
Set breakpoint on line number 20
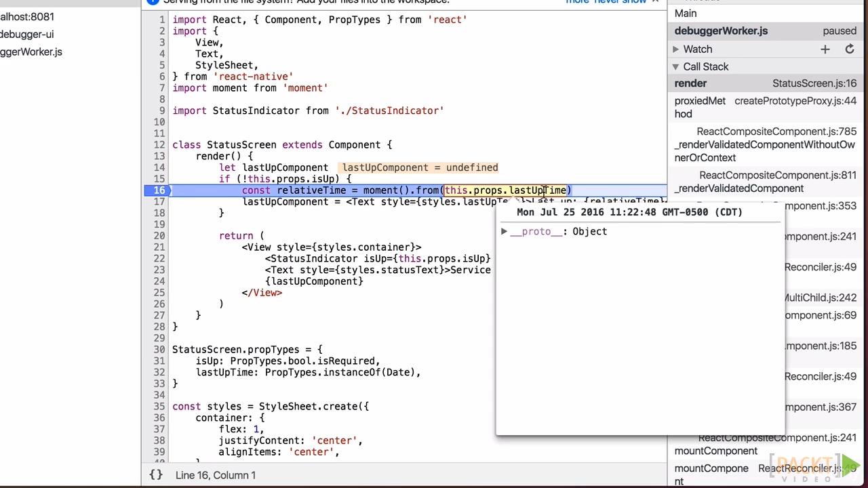[159, 235]
